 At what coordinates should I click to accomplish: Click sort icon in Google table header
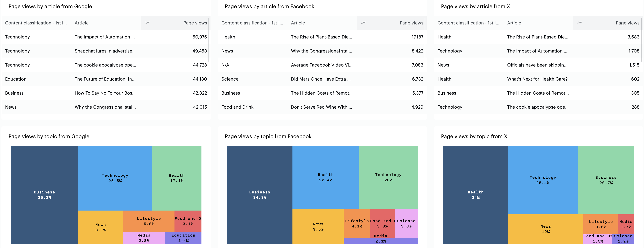click(147, 23)
